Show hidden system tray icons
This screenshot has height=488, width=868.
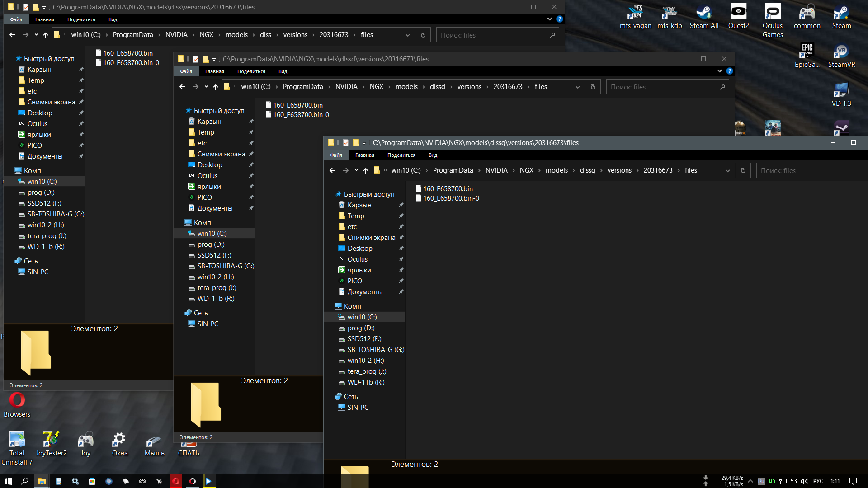(x=750, y=481)
